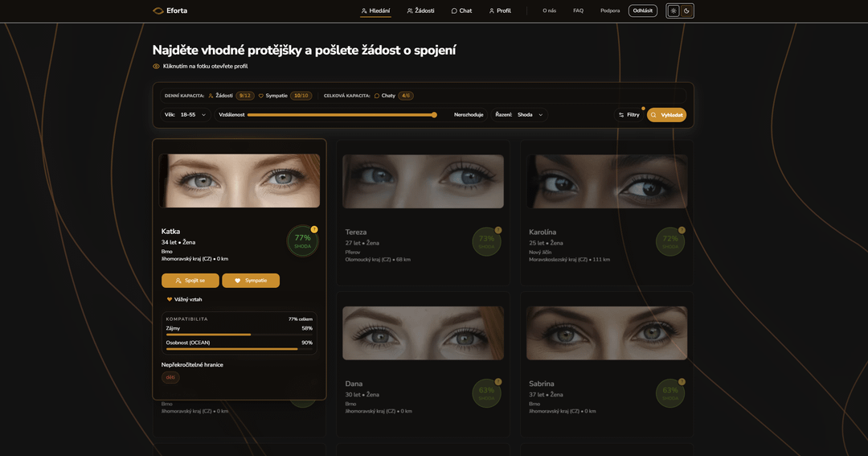Switch to light theme with sun icon

point(674,10)
